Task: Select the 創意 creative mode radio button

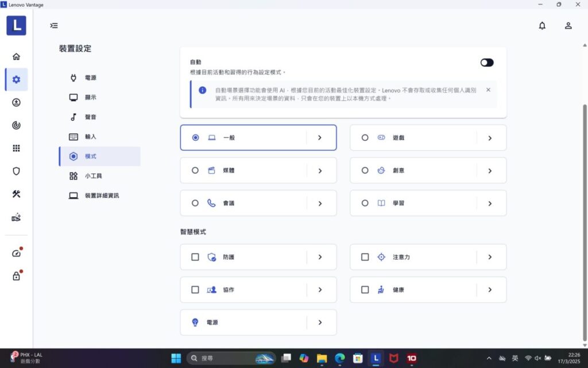Action: [365, 170]
